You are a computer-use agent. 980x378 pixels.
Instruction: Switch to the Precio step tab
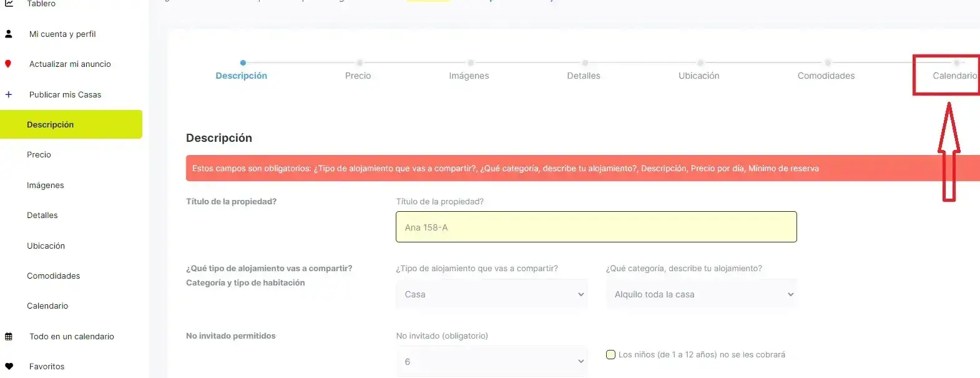point(358,76)
